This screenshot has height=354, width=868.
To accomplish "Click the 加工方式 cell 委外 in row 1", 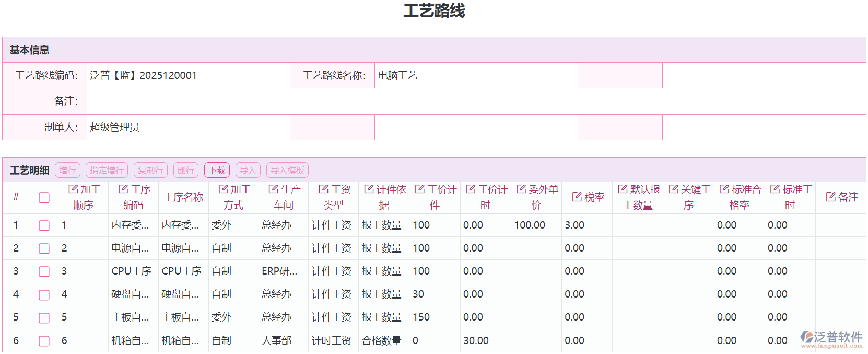I will (x=222, y=225).
